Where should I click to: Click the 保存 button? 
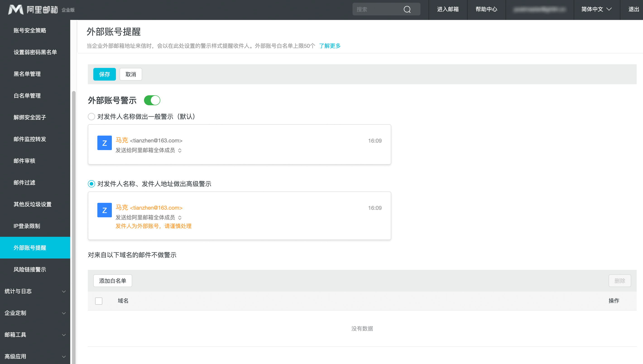point(105,74)
